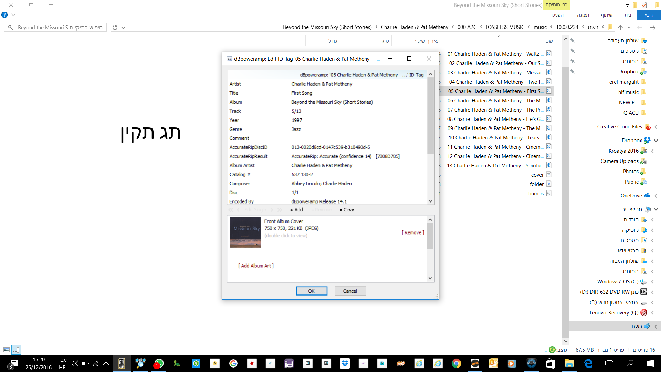Click the Title value First Song
This screenshot has width=661, height=372.
[302, 93]
